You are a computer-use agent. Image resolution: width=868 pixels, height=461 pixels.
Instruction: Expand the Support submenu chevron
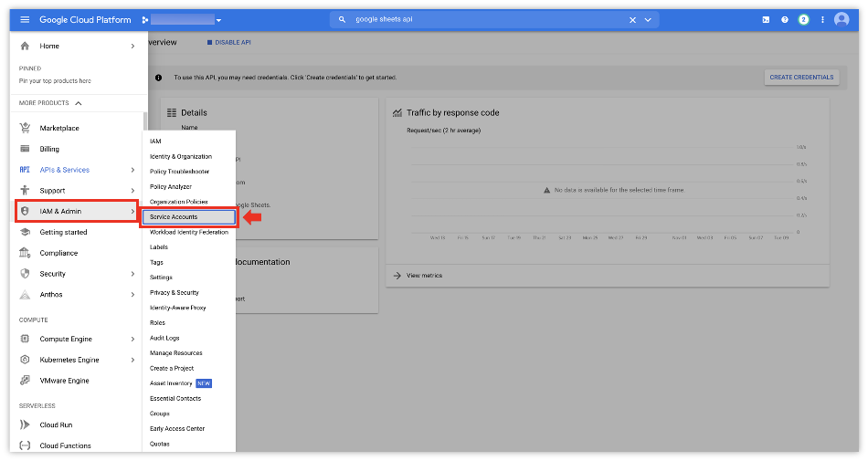coord(132,191)
